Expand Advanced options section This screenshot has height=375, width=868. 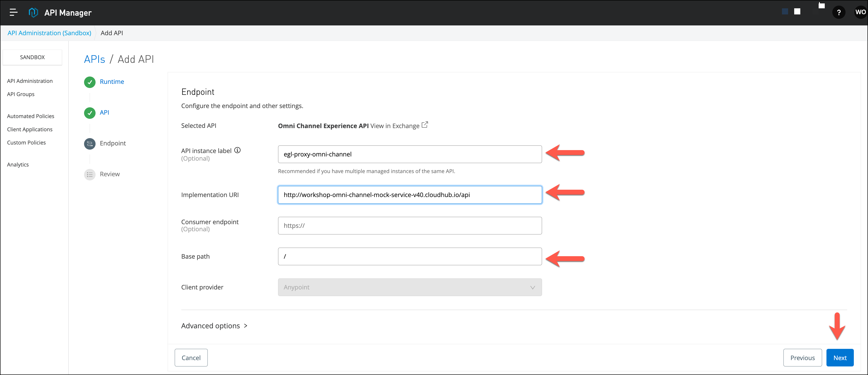tap(214, 326)
